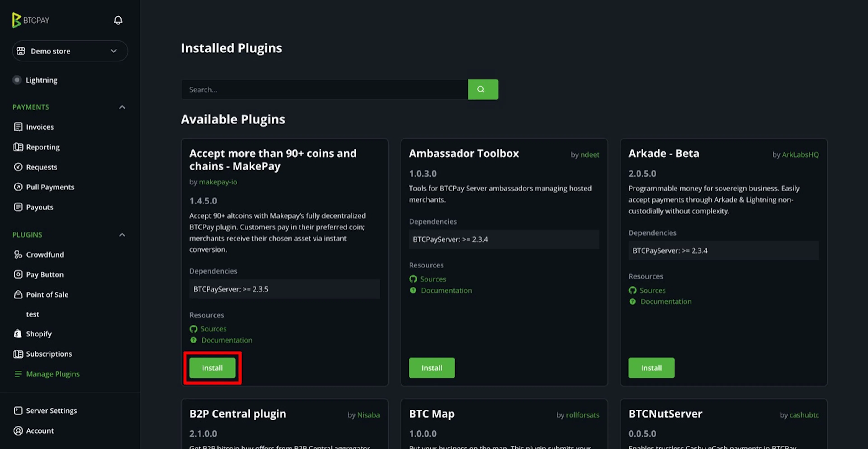Install the MakePay plugin
Viewport: 868px width, 449px height.
click(x=212, y=368)
